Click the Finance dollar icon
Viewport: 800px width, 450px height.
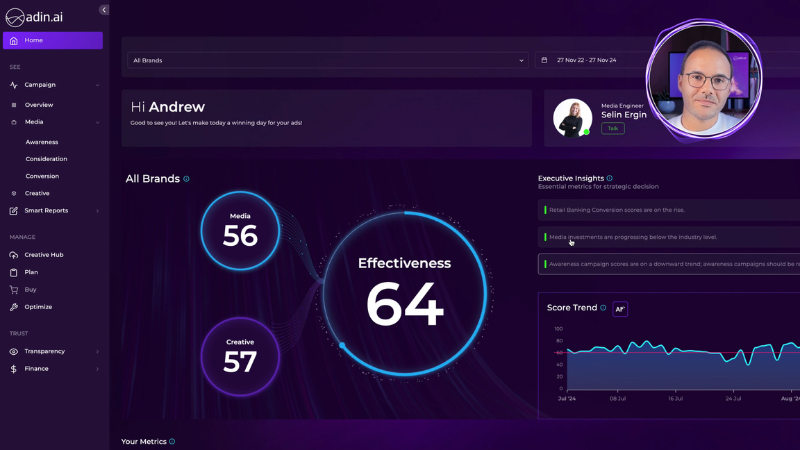13,369
